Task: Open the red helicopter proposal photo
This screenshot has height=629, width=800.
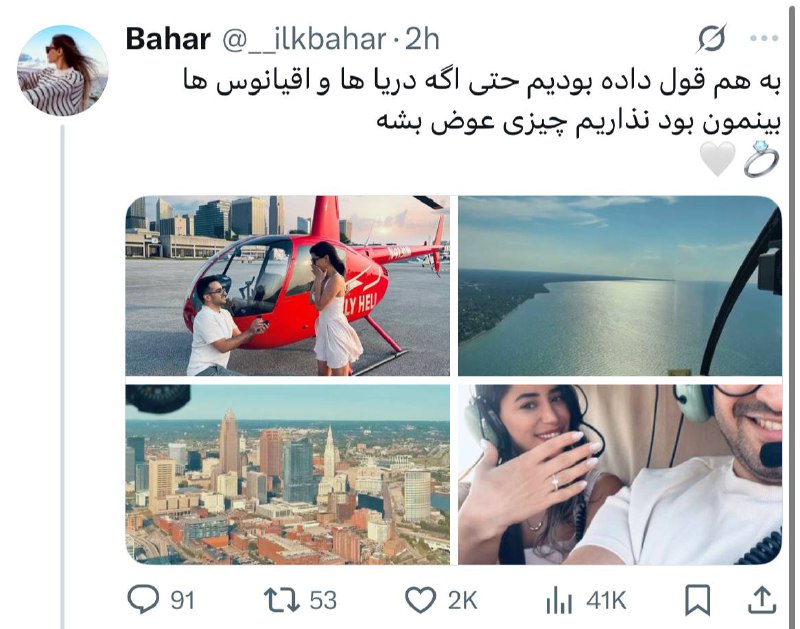Action: [288, 286]
